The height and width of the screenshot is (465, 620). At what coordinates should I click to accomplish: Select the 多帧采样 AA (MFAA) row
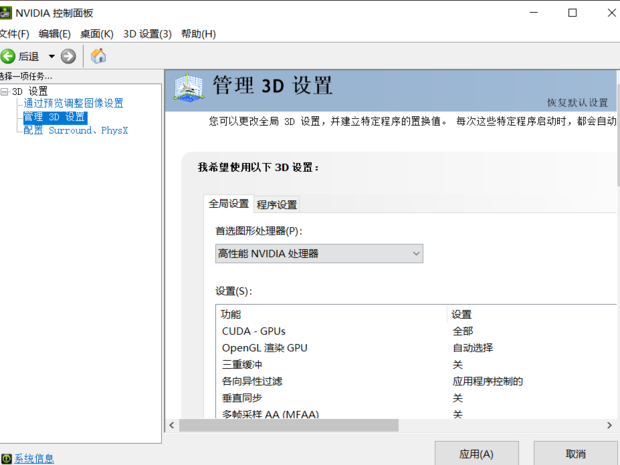tap(416, 414)
